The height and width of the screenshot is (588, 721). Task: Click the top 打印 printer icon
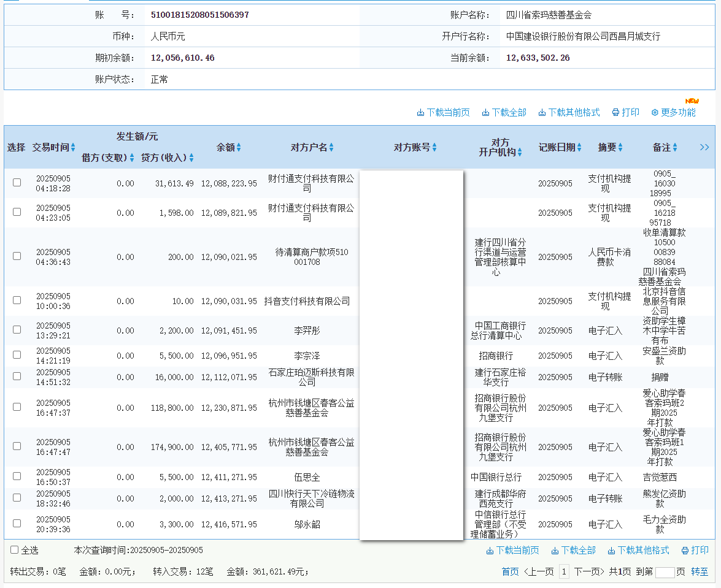[x=615, y=113]
